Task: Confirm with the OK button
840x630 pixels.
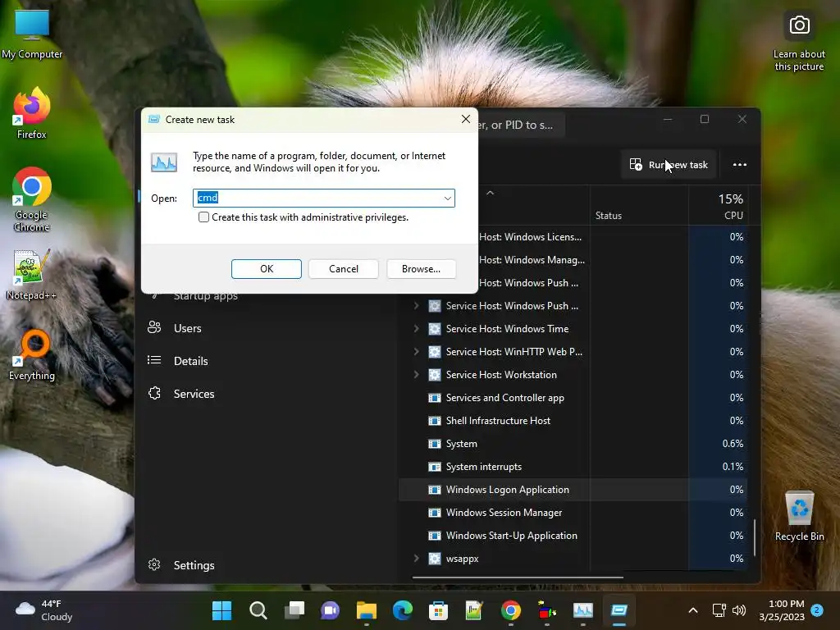Action: pos(267,269)
